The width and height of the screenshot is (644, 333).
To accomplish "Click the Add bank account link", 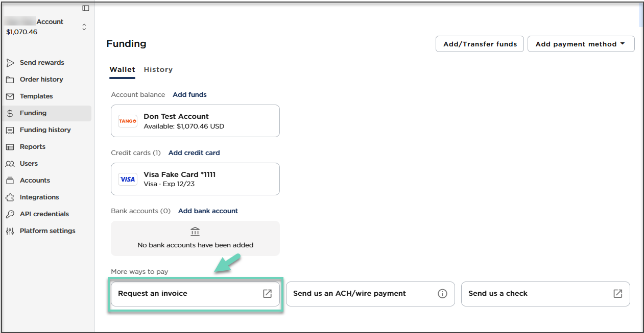I will [x=208, y=211].
